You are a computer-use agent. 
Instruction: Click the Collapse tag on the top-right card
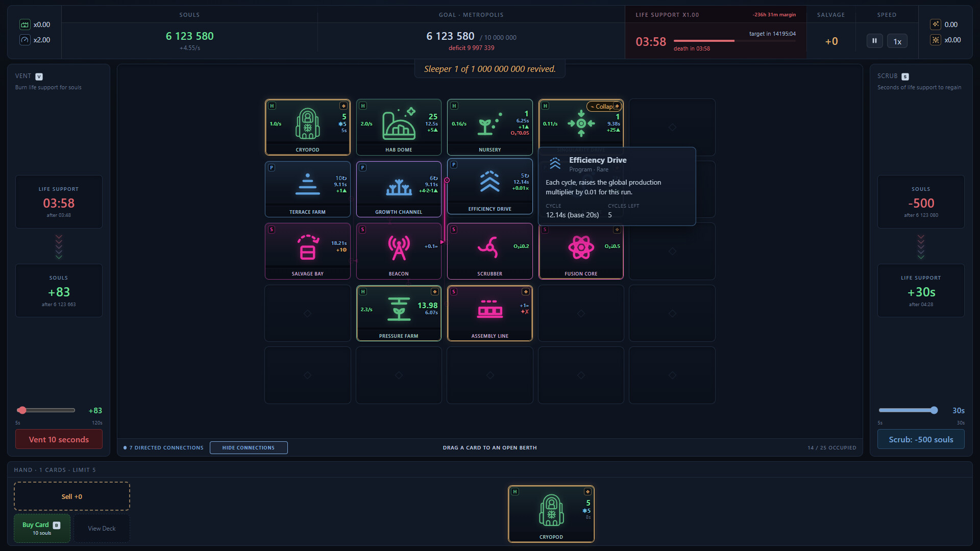(604, 107)
